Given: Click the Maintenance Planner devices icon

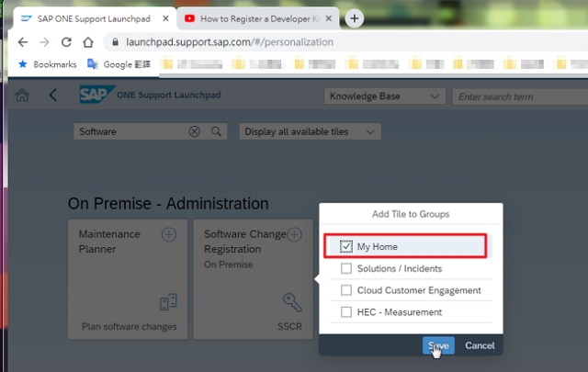Looking at the screenshot, I should [168, 302].
